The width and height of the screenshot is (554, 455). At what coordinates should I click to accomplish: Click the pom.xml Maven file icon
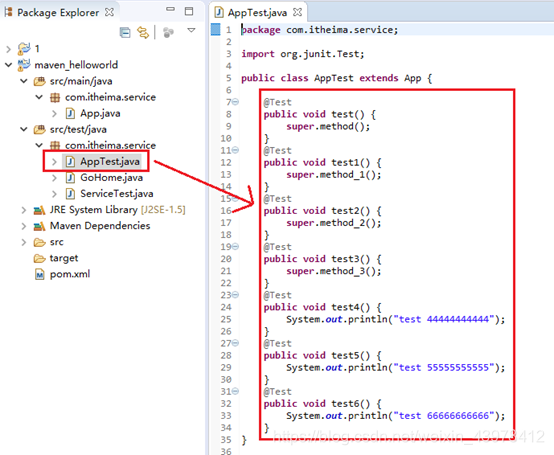click(40, 274)
